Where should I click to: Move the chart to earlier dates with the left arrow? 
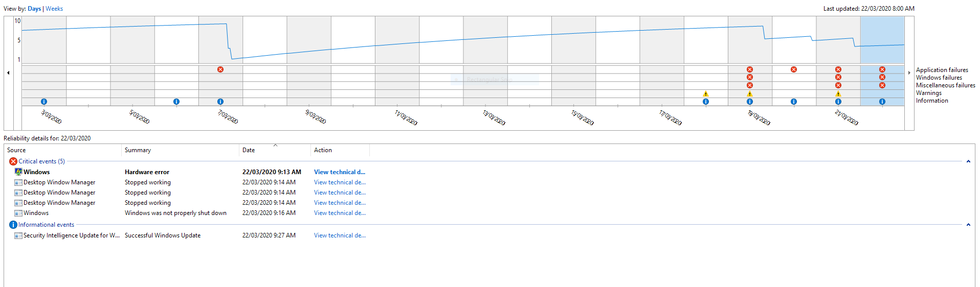[8, 73]
